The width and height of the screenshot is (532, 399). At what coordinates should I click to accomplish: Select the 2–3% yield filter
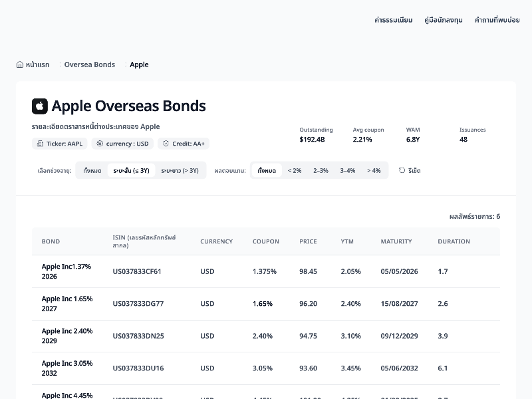[321, 170]
